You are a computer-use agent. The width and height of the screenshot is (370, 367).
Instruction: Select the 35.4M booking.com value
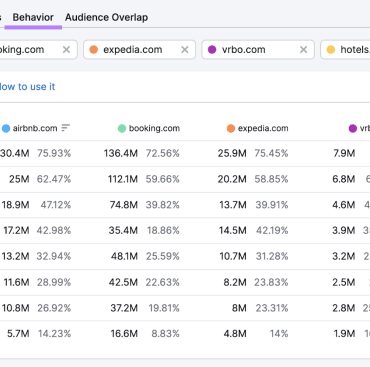[x=123, y=230]
